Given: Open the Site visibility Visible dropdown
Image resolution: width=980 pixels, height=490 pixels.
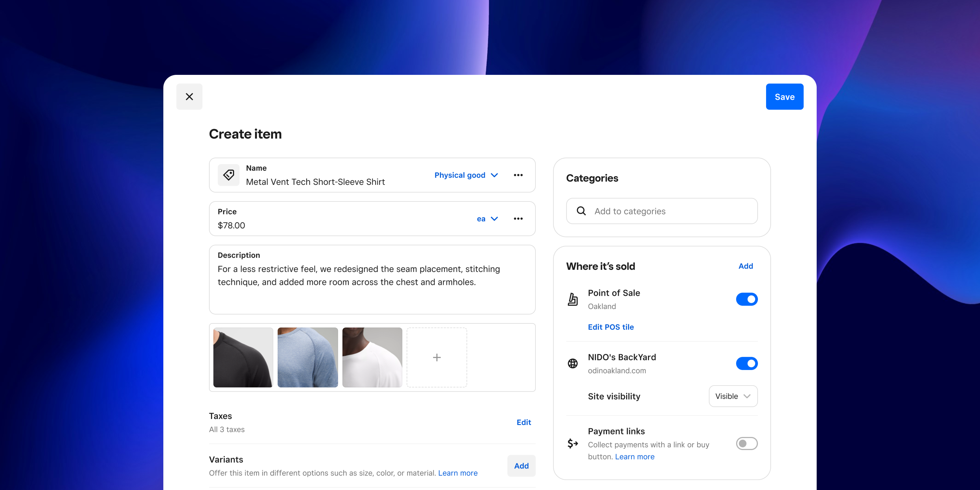Looking at the screenshot, I should pos(733,396).
